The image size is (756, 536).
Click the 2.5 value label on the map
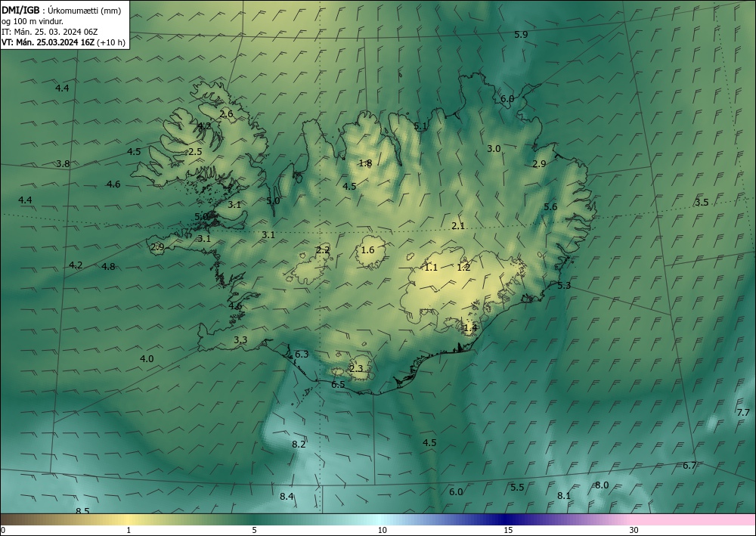point(195,152)
